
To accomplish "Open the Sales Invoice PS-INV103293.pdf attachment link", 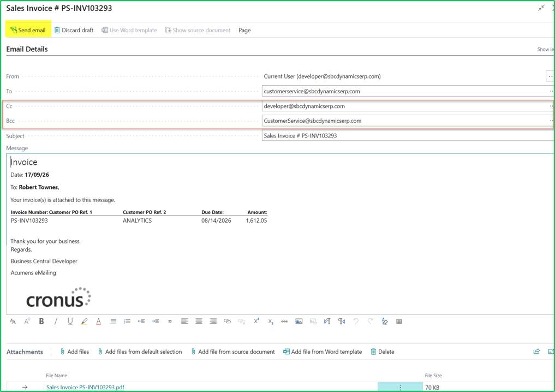I will pyautogui.click(x=85, y=387).
